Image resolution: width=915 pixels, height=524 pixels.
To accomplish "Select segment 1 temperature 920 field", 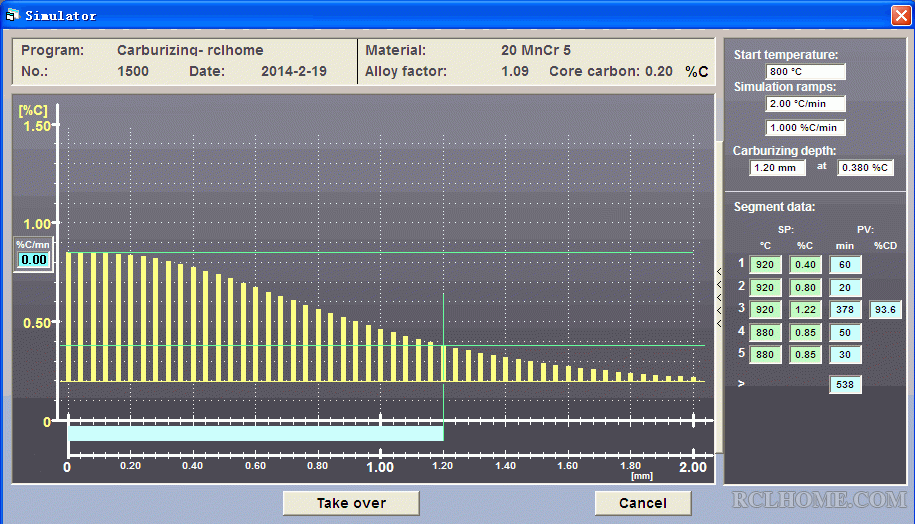I will click(765, 264).
